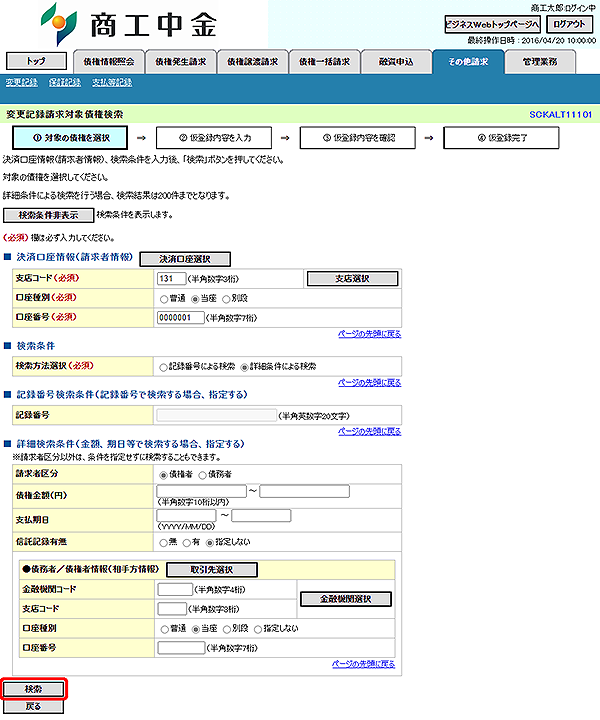The width and height of the screenshot is (600, 720).
Task: Click ページの先頭に戻る under 決済口座情報
Action: [x=370, y=334]
